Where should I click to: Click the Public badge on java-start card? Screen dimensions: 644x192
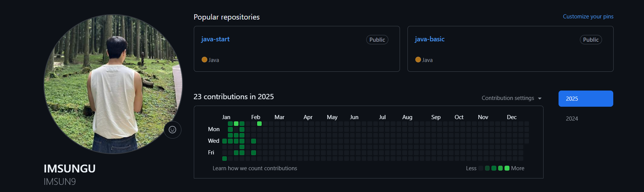pos(377,40)
